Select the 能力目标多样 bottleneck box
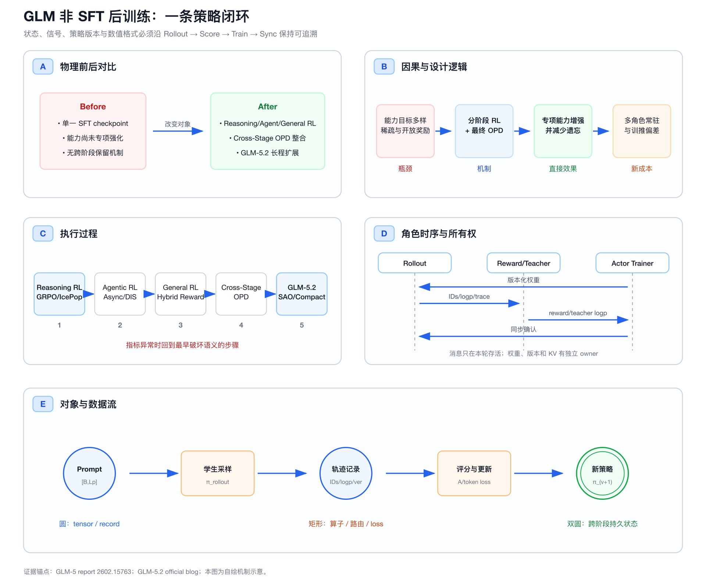 click(x=405, y=131)
